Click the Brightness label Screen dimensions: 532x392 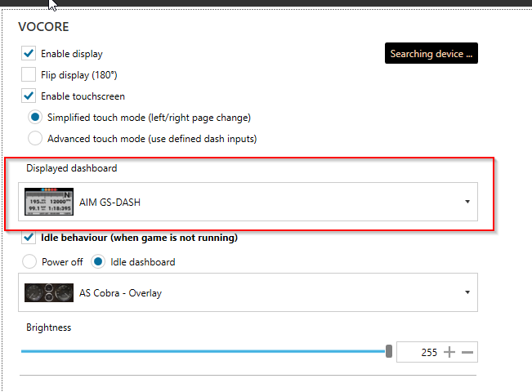tap(48, 327)
